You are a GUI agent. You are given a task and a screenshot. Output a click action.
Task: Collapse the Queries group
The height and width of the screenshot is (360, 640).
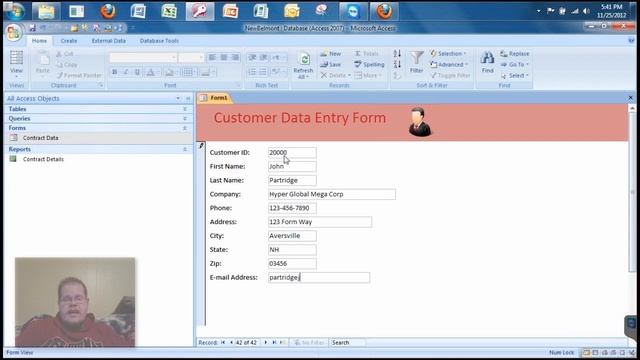coord(184,118)
